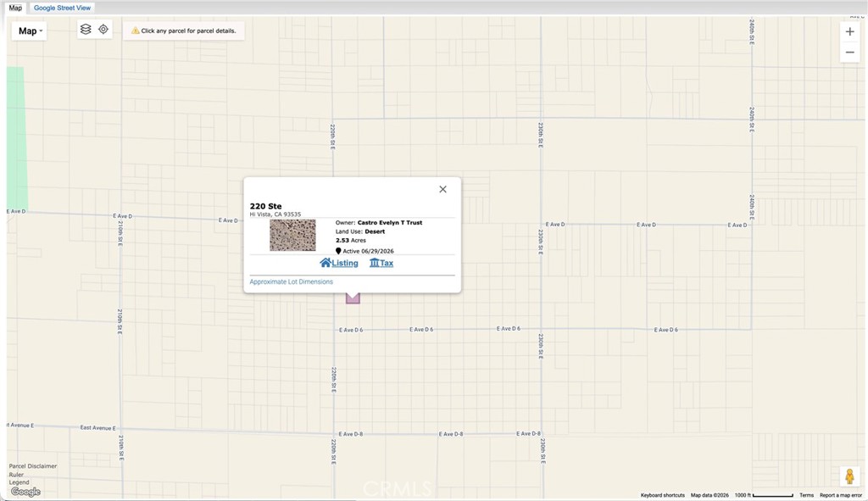Image resolution: width=868 pixels, height=501 pixels.
Task: Click the Hi Vista, CA 93535 address
Action: pyautogui.click(x=275, y=214)
